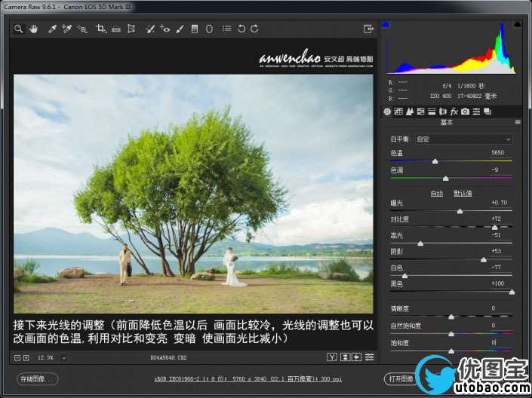
Task: Click the zoom percentage field 12.3%
Action: [x=45, y=357]
